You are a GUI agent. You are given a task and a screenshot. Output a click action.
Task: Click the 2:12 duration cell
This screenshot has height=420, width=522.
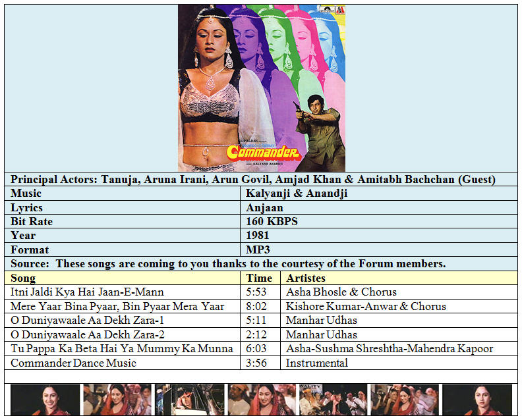pos(260,334)
